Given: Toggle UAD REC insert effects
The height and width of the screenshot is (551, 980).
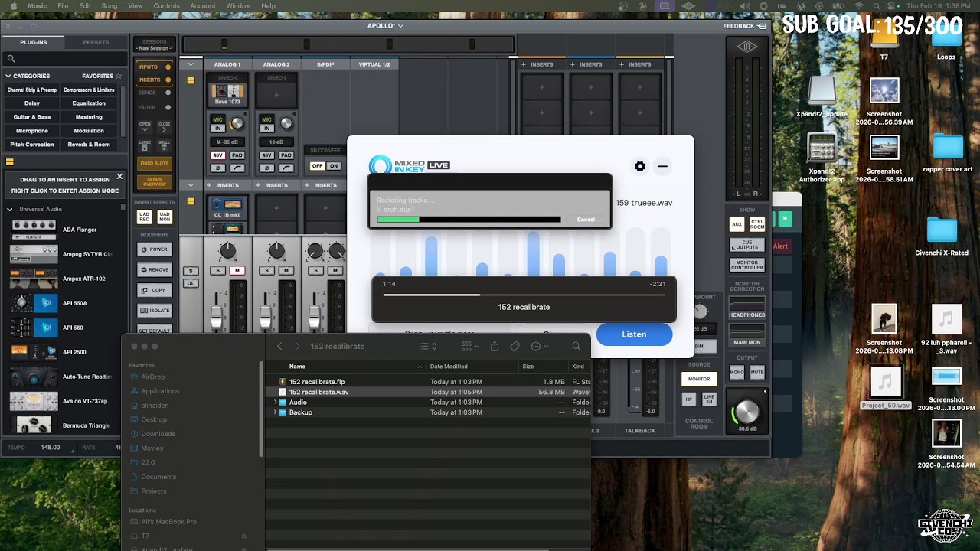Looking at the screenshot, I should 144,217.
